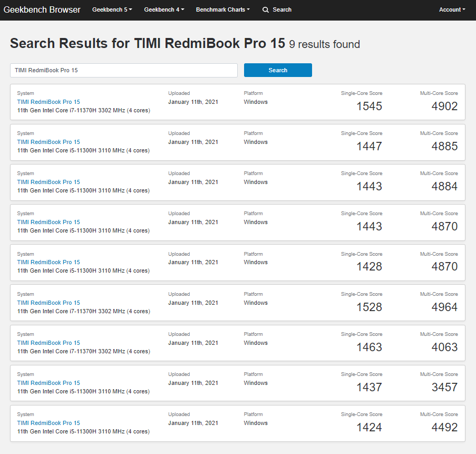Select the multi-core score 4902
476x454 pixels.
coord(444,107)
